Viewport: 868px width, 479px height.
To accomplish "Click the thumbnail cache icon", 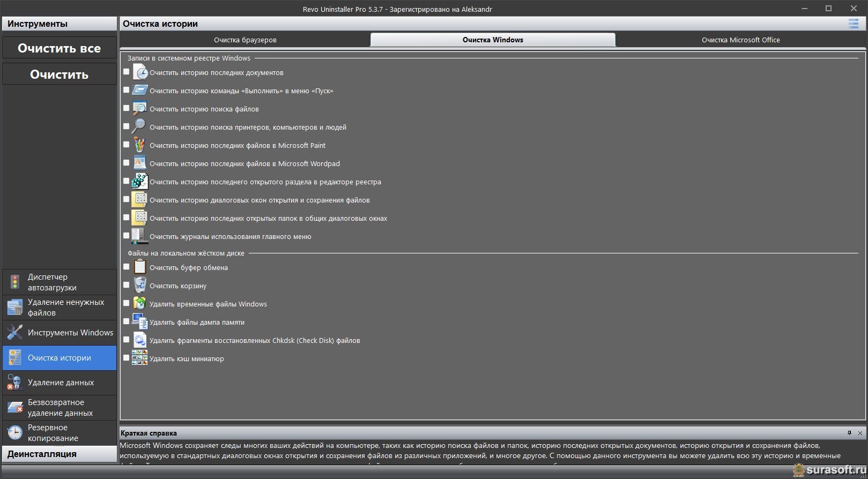I will click(139, 357).
